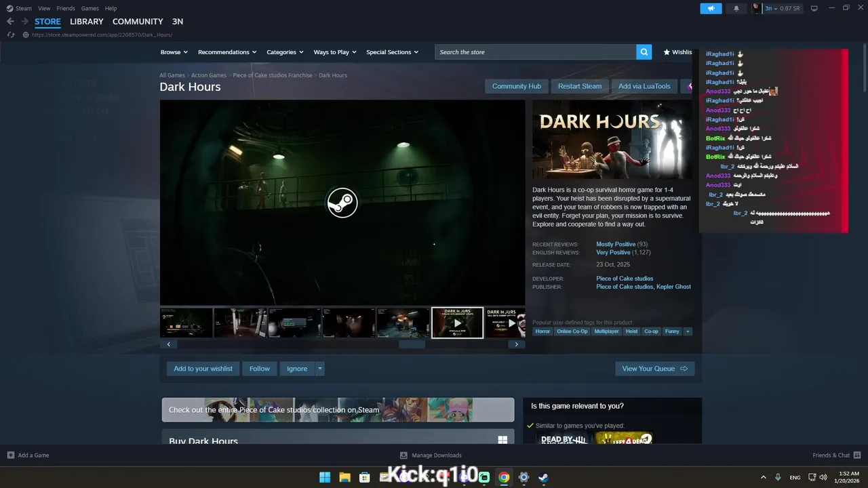Open Friends & Chat

(x=836, y=455)
